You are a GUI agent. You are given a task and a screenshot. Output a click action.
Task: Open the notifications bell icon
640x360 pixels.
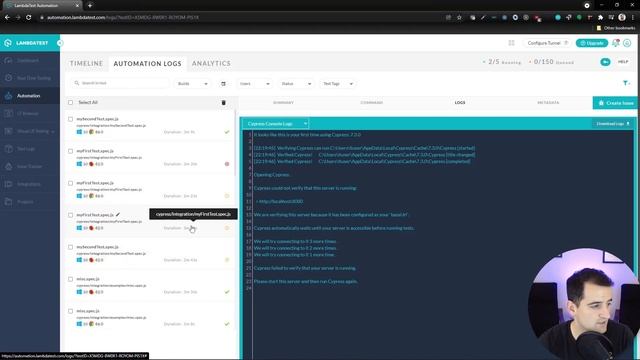[x=616, y=43]
